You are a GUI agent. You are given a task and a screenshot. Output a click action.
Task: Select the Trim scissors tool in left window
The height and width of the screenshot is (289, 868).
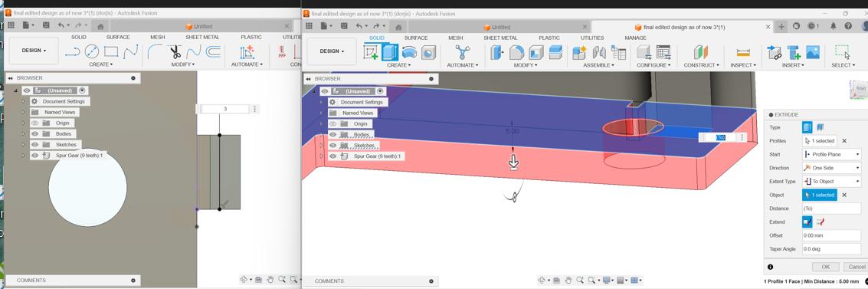click(175, 52)
